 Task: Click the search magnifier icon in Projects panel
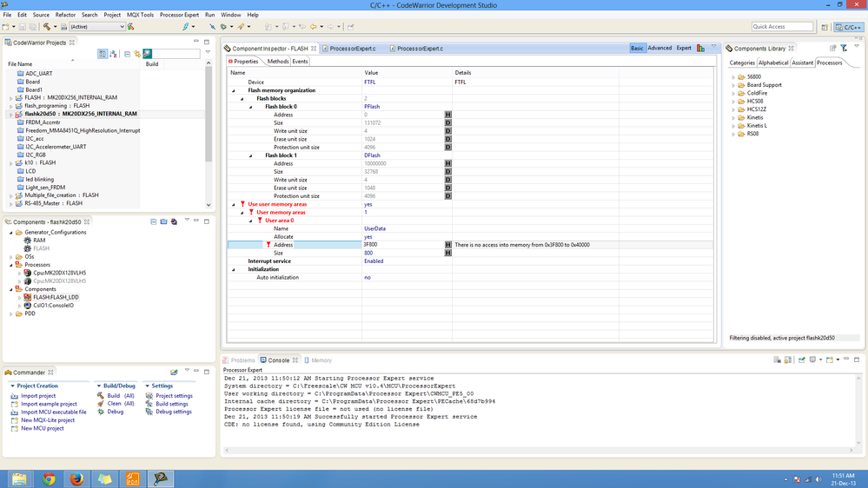(x=147, y=54)
